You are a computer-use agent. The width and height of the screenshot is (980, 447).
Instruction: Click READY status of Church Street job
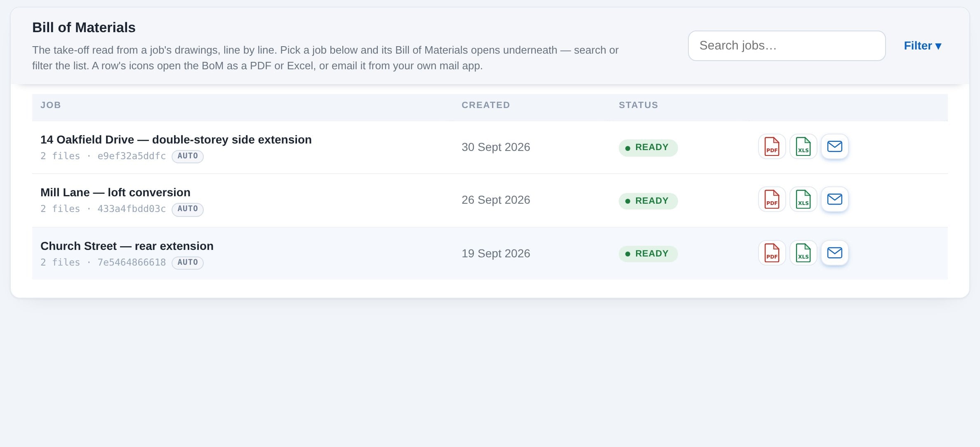(648, 254)
